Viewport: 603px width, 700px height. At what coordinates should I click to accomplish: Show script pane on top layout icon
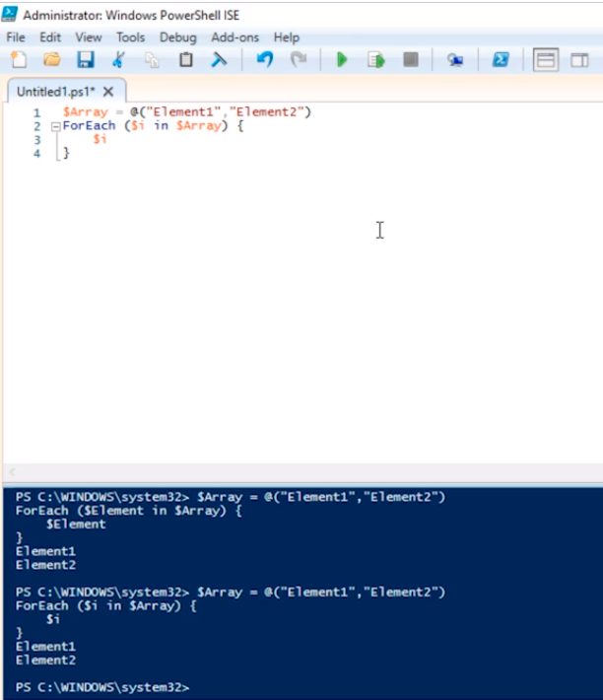(546, 60)
